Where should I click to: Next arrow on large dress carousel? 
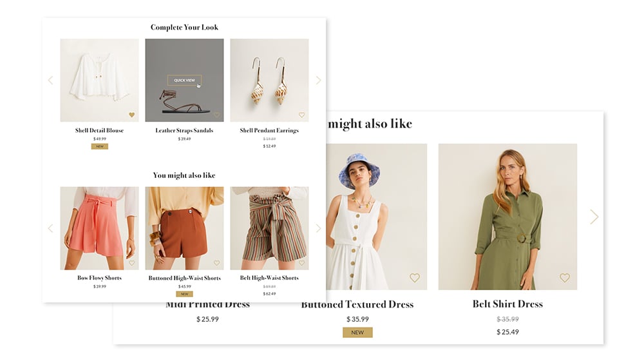(x=594, y=217)
